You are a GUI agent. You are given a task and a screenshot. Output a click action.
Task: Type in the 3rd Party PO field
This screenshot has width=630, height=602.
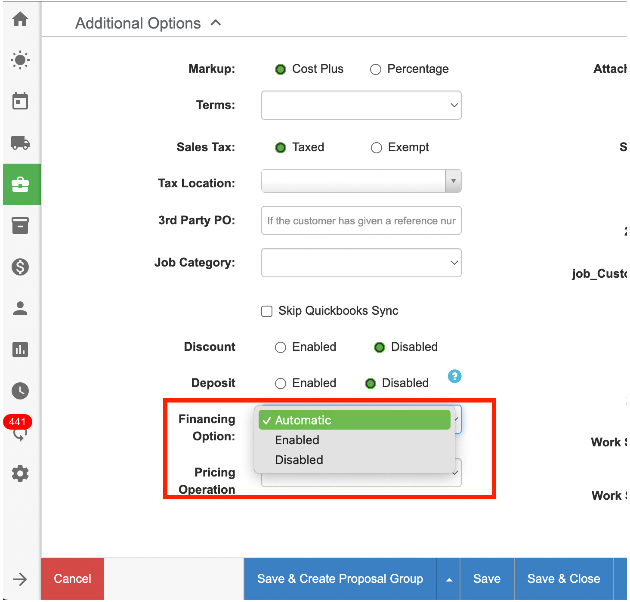361,221
